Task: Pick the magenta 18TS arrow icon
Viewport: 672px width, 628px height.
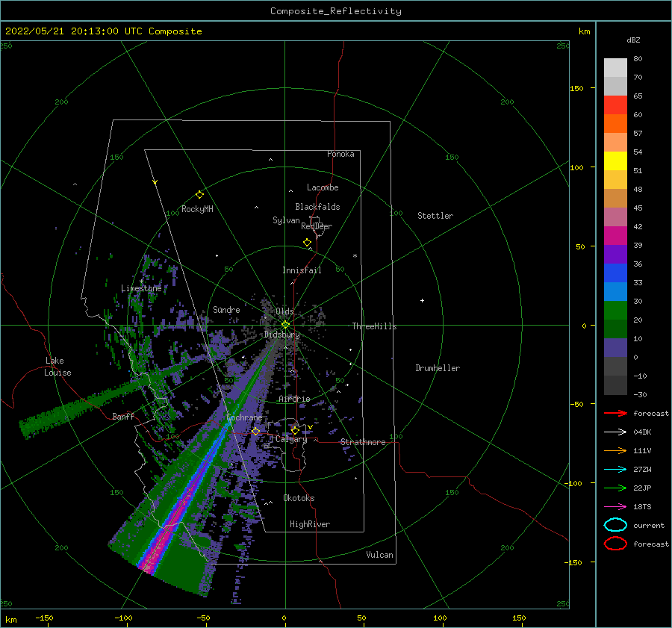Action: (615, 507)
